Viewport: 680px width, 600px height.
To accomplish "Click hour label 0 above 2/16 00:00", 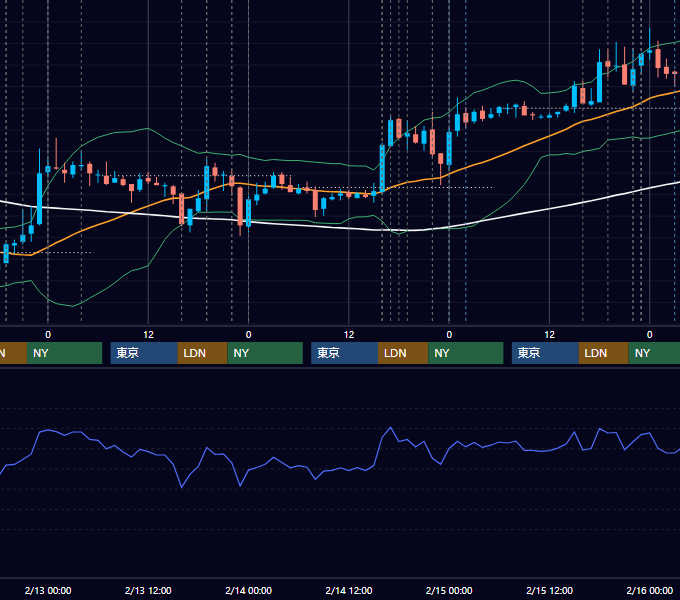I will pos(650,335).
